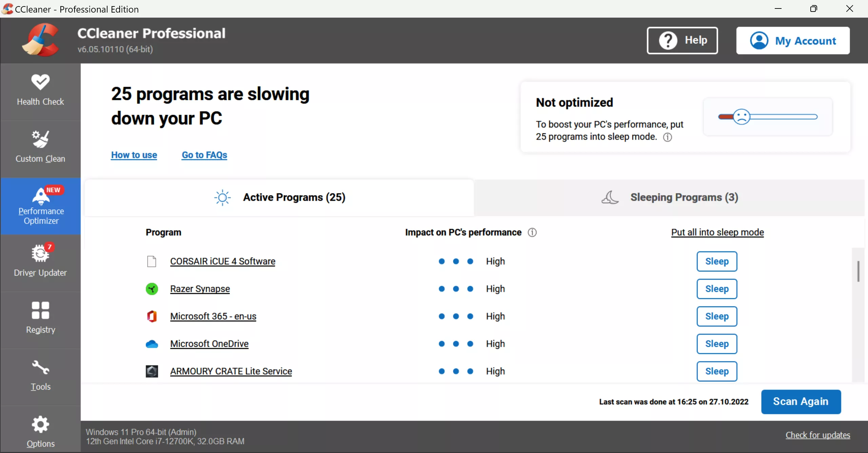
Task: Put CORSAIR iCUE 4 Software to sleep
Action: pyautogui.click(x=717, y=261)
